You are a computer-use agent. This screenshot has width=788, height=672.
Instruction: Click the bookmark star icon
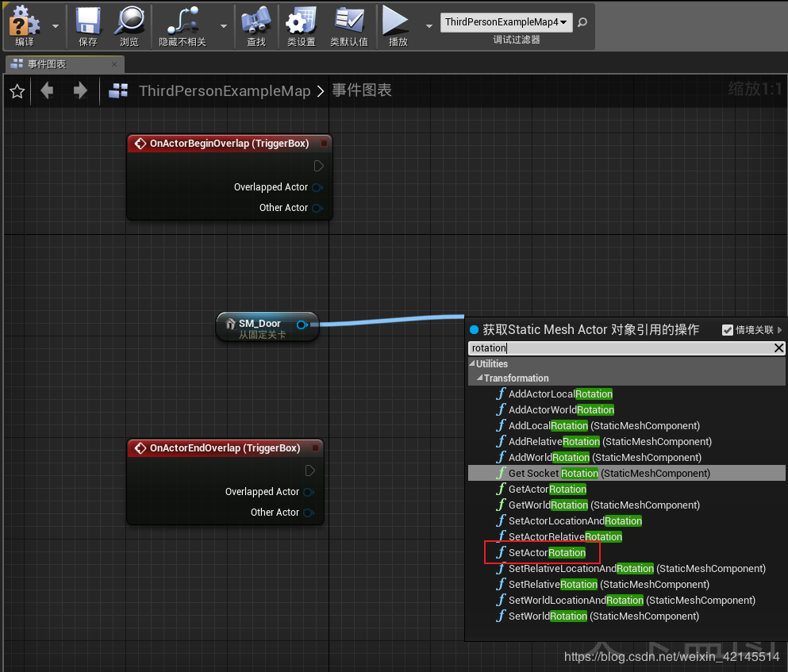(17, 92)
